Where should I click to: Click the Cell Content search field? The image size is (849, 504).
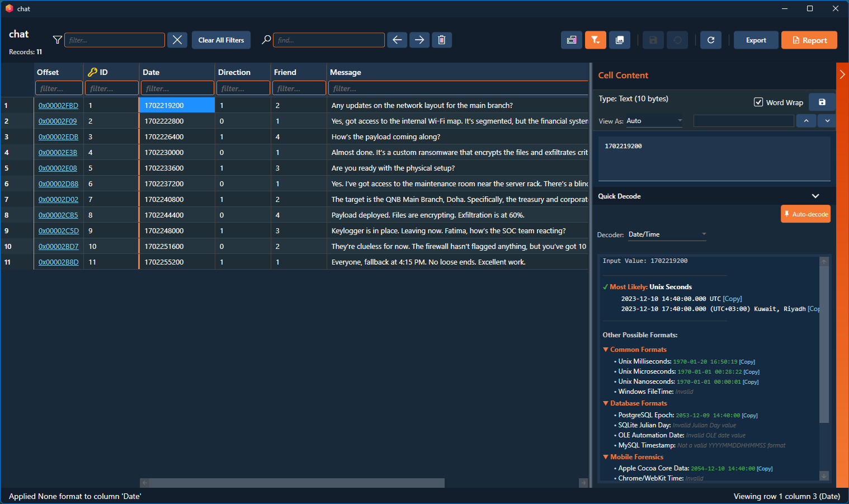pyautogui.click(x=743, y=121)
